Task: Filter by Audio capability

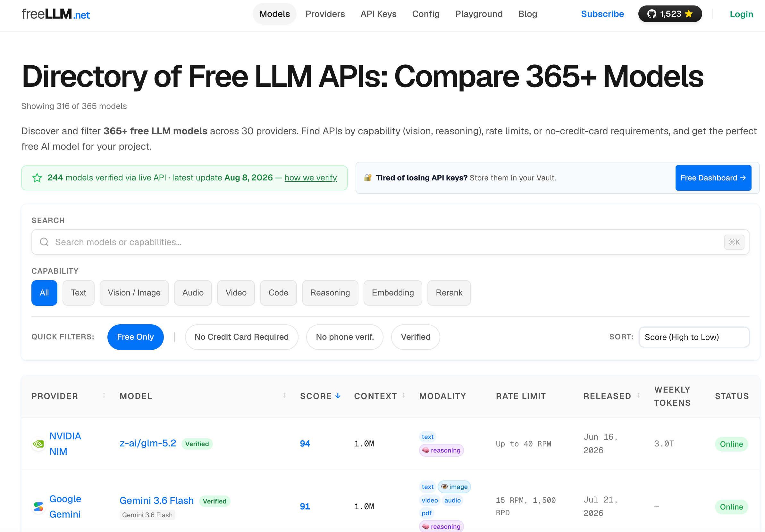Action: [x=193, y=293]
